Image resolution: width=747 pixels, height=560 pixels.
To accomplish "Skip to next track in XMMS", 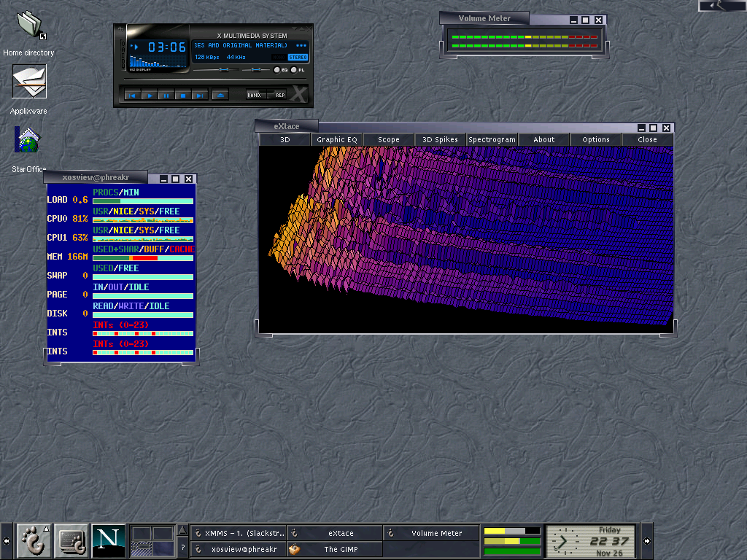I will tap(200, 96).
